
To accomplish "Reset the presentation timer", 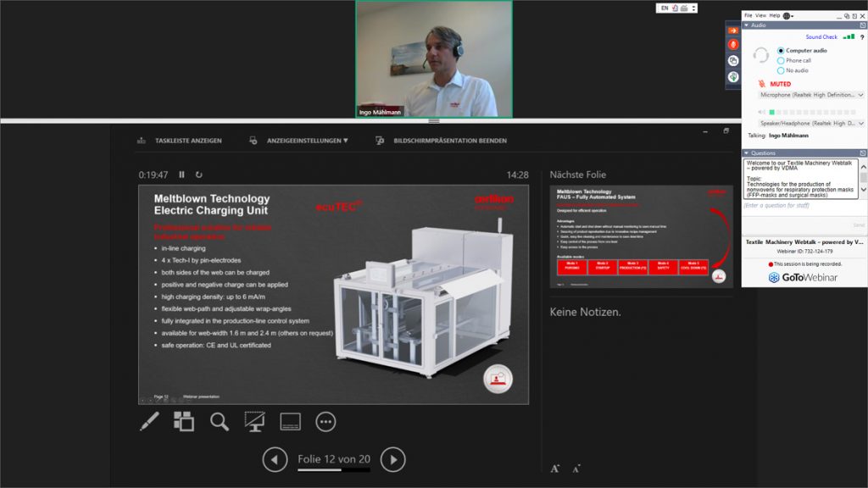I will (199, 175).
